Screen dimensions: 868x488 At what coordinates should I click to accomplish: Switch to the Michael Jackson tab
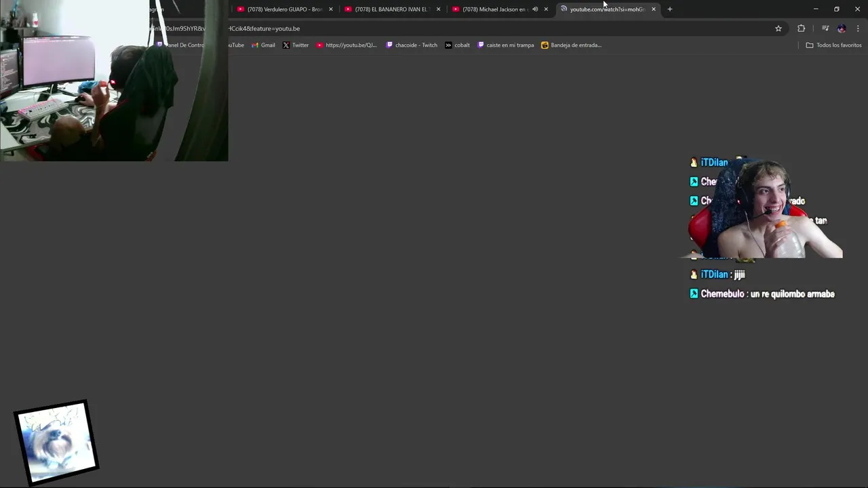coord(499,9)
